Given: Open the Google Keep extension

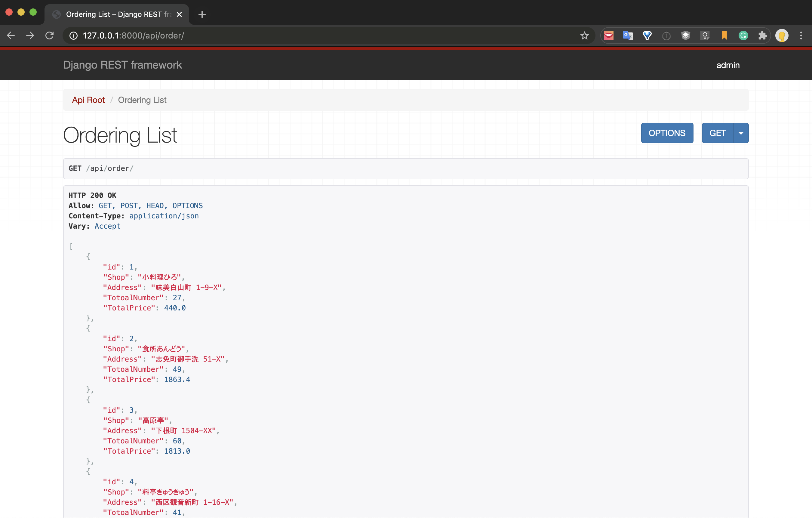Looking at the screenshot, I should point(705,35).
